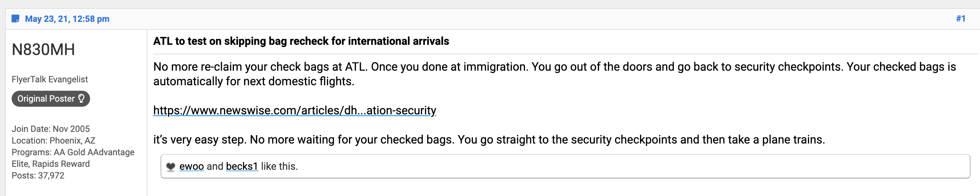This screenshot has width=980, height=196.
Task: Click the Location Phoenix, AZ line
Action: (53, 141)
